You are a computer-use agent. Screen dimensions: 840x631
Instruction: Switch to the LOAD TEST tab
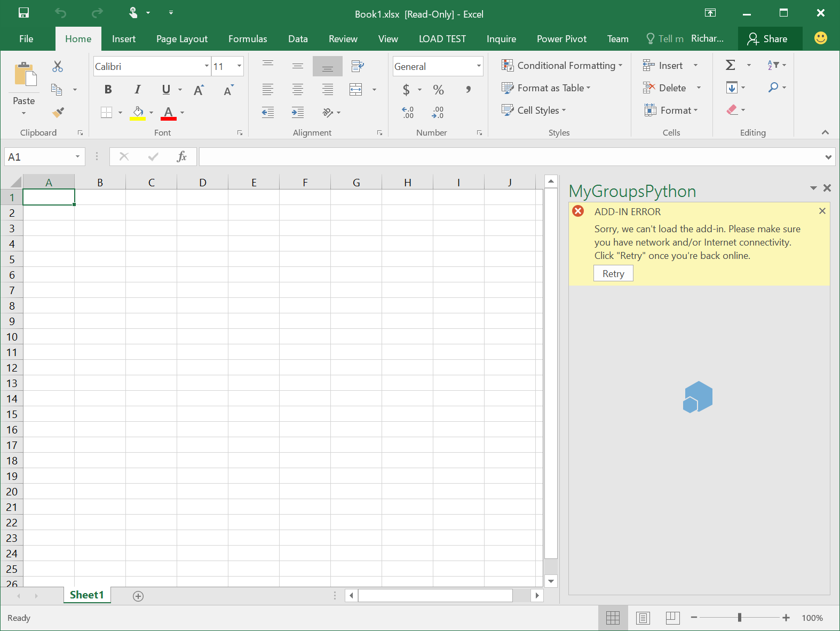click(442, 38)
